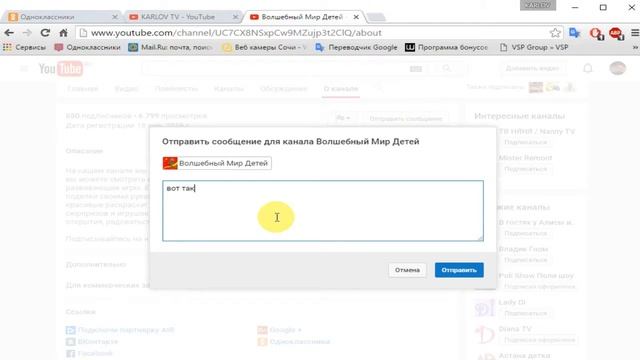This screenshot has width=640, height=360.
Task: Open a new browser tab
Action: click(x=376, y=17)
